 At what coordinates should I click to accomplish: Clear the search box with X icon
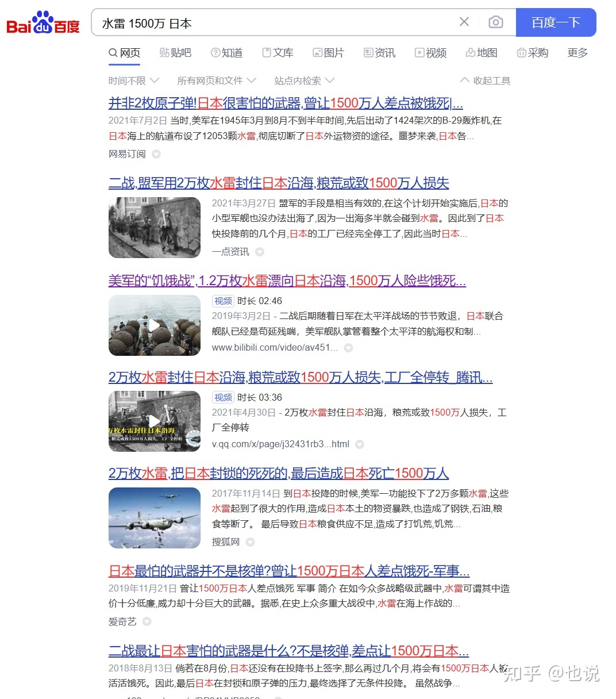click(x=464, y=22)
